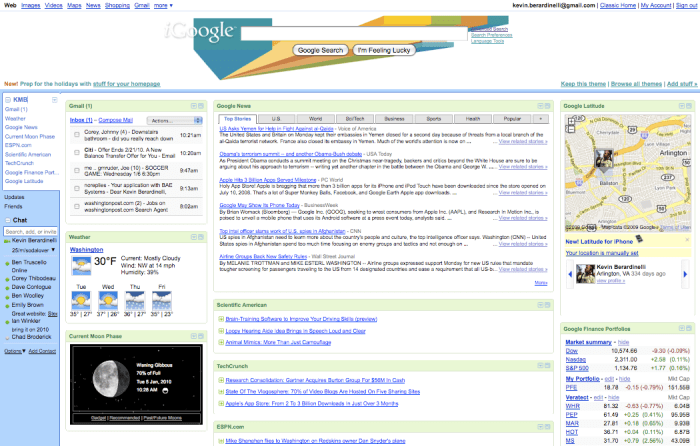
Task: Open the Weather gadget menu icon
Action: [191, 237]
